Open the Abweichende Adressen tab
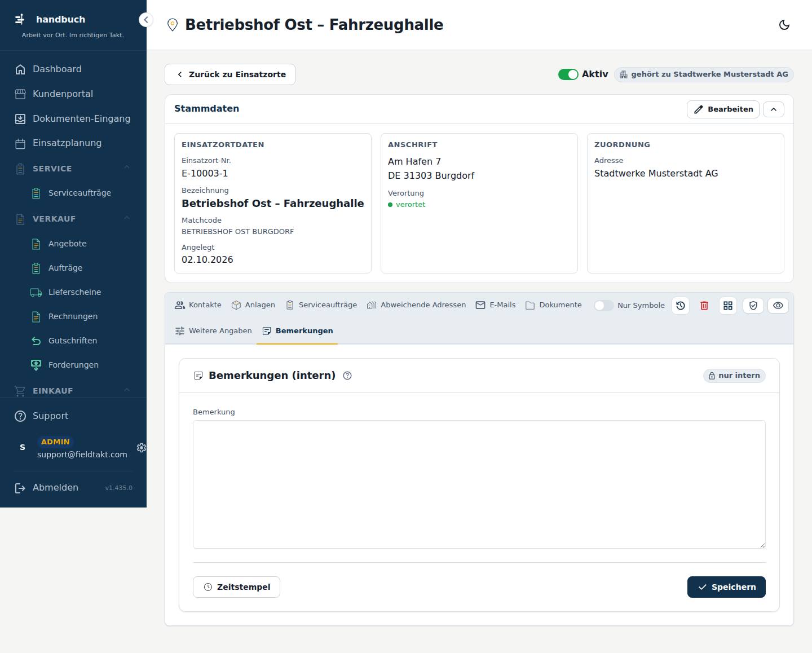The height and width of the screenshot is (653, 812). [416, 305]
